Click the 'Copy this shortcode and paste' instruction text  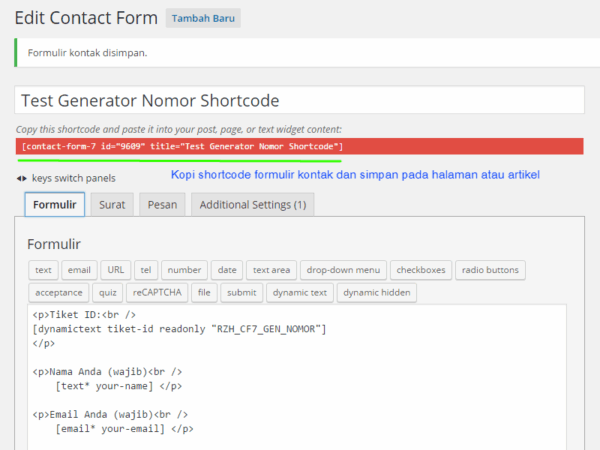click(x=179, y=129)
